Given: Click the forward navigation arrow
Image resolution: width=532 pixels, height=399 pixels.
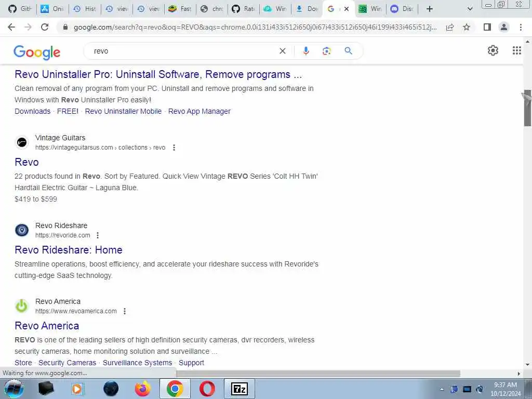Looking at the screenshot, I should tap(28, 27).
